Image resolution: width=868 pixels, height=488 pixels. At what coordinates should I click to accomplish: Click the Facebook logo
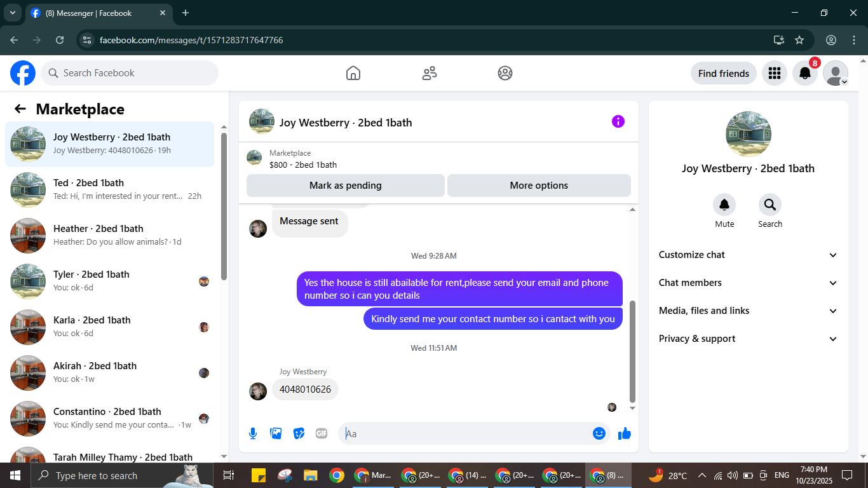pos(23,73)
